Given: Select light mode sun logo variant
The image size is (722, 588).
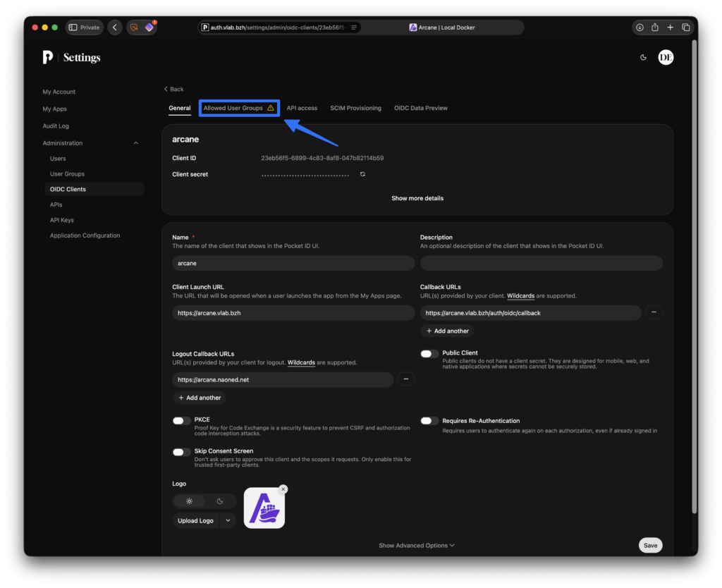Looking at the screenshot, I should (x=189, y=501).
